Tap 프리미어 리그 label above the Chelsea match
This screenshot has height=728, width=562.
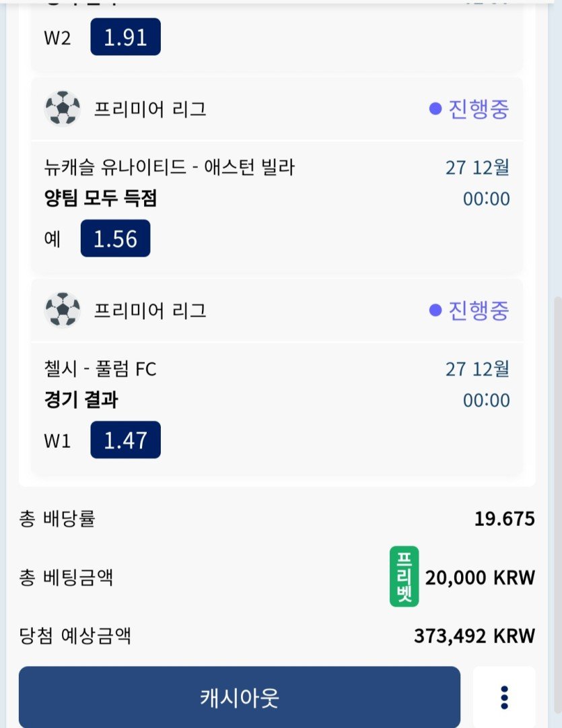(x=149, y=310)
